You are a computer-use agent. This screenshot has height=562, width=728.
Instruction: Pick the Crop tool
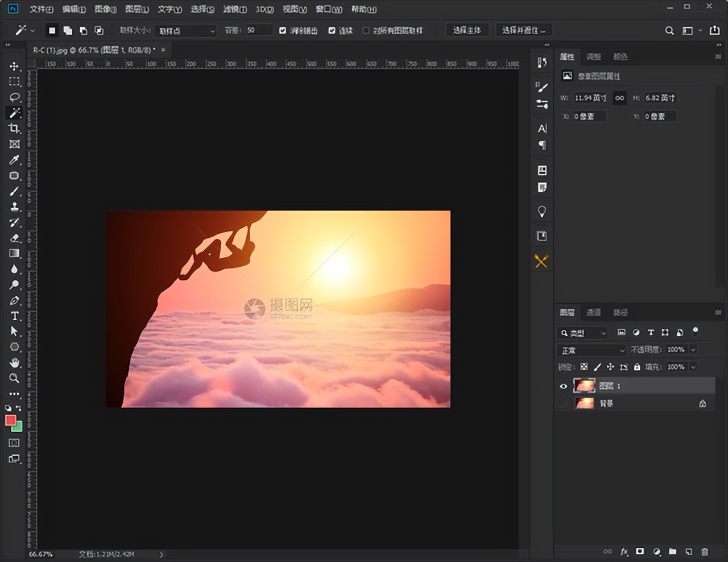coord(14,129)
